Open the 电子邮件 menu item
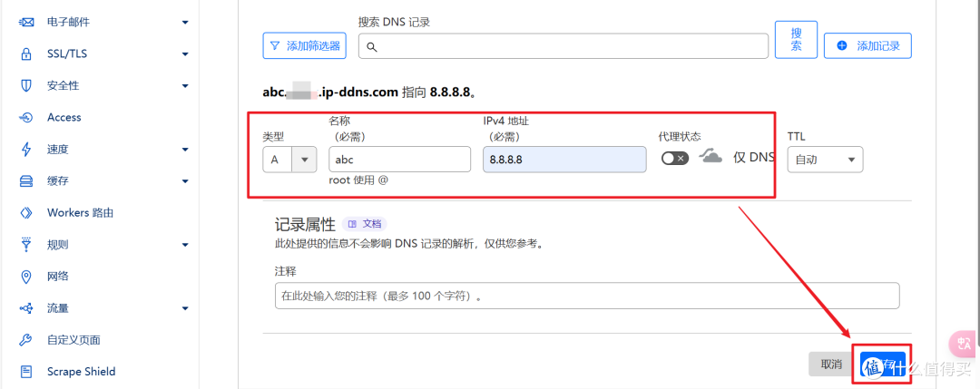 click(x=68, y=22)
